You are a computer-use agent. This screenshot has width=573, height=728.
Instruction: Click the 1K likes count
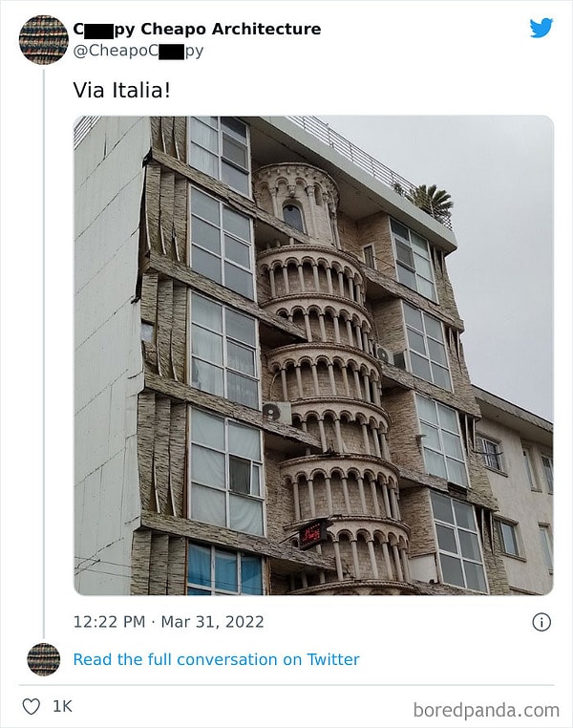[62, 707]
